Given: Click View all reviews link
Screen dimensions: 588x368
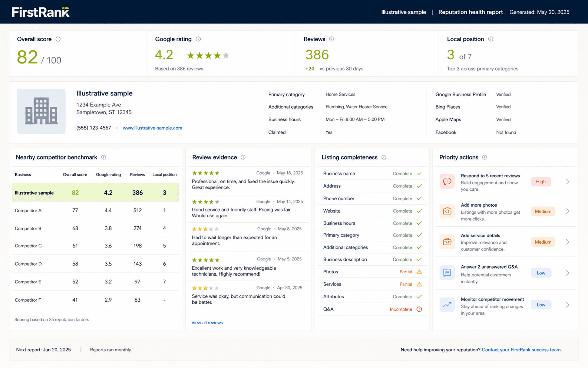Looking at the screenshot, I should coord(207,323).
